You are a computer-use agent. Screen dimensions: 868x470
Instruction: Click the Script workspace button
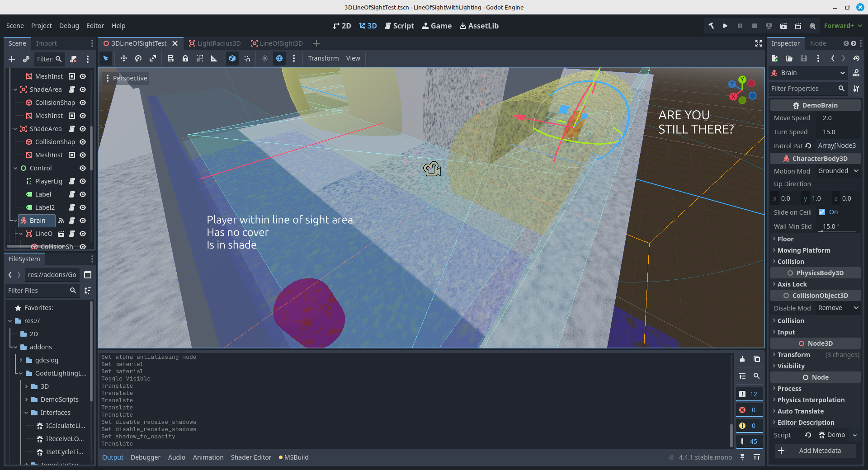[x=399, y=26]
